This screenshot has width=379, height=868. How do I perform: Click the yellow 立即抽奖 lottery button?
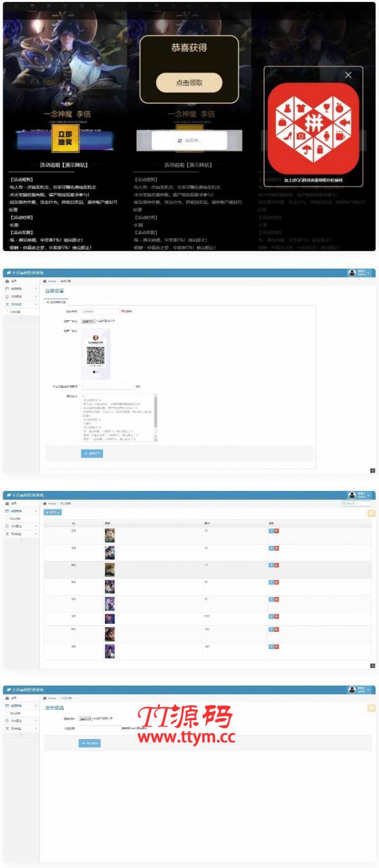pos(66,138)
